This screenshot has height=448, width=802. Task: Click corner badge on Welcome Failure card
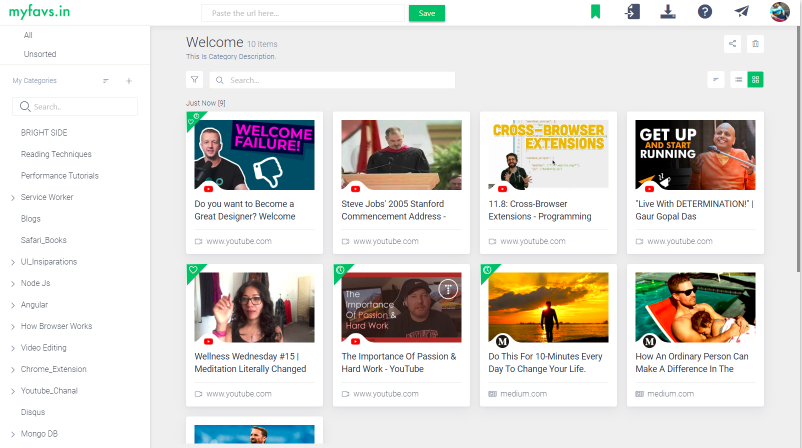[193, 119]
